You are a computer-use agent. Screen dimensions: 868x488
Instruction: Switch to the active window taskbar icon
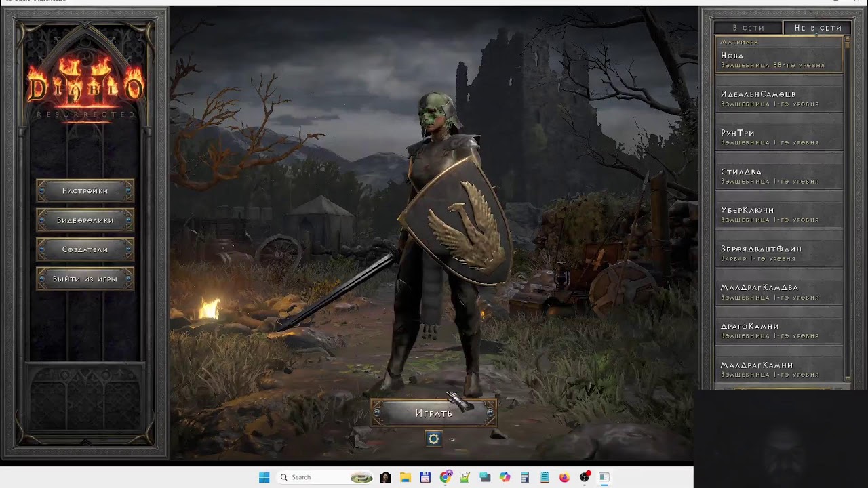click(x=604, y=477)
